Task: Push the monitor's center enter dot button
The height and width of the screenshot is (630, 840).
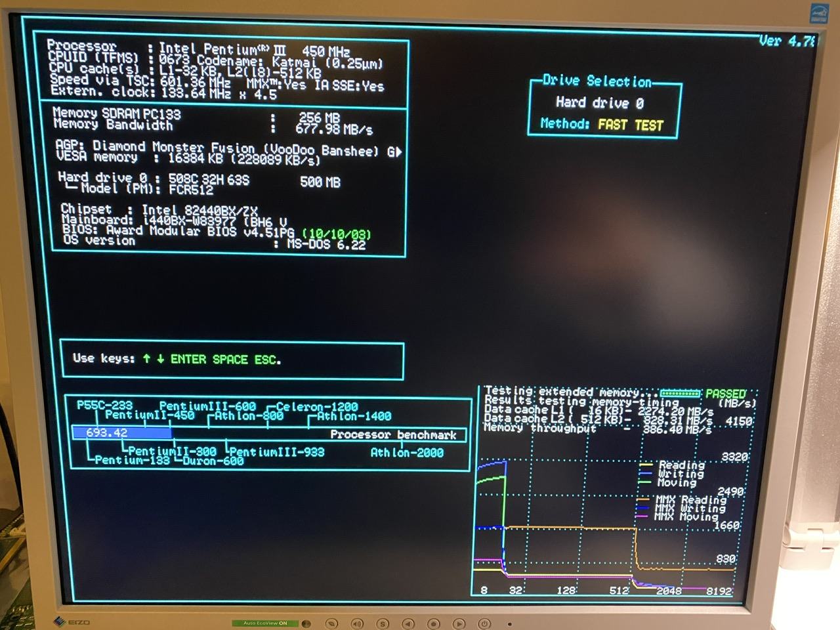Action: pos(434,623)
